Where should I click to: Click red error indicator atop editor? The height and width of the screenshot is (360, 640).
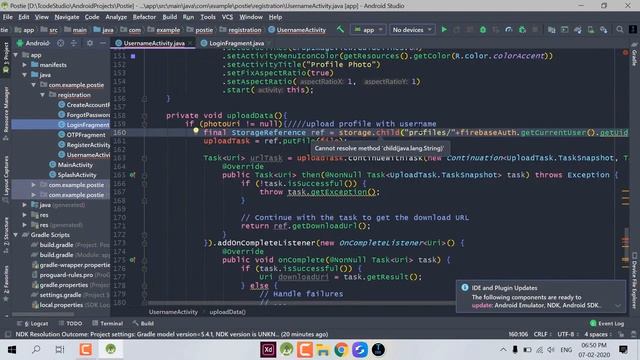[x=625, y=53]
